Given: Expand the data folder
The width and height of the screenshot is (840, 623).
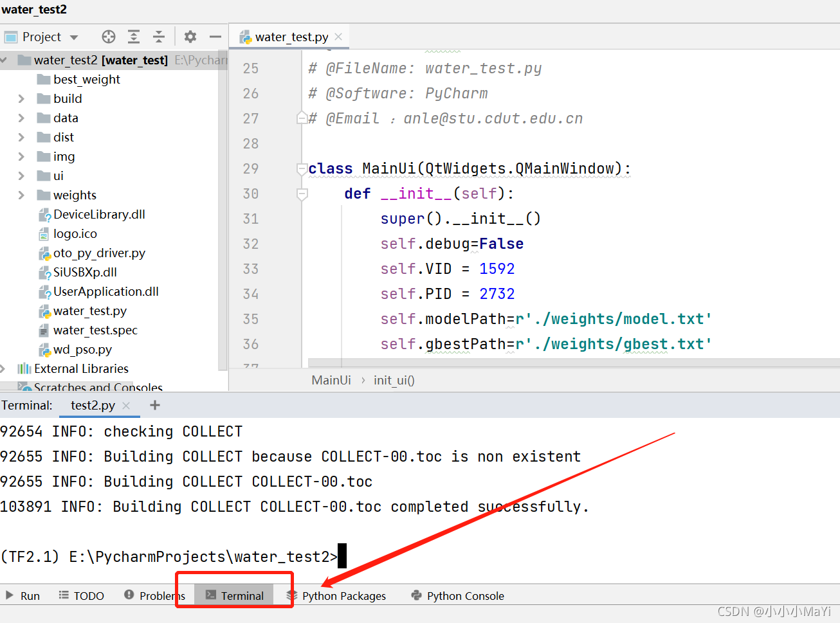Looking at the screenshot, I should (21, 118).
